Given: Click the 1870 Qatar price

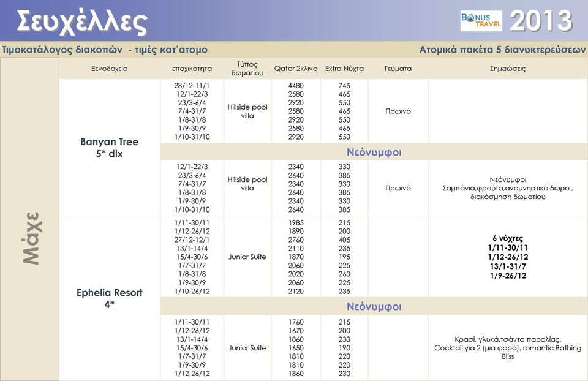Looking at the screenshot, I should (295, 257).
